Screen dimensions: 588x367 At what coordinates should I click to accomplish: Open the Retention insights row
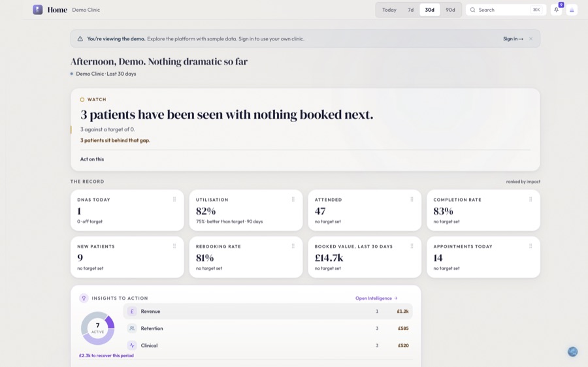[x=268, y=328]
